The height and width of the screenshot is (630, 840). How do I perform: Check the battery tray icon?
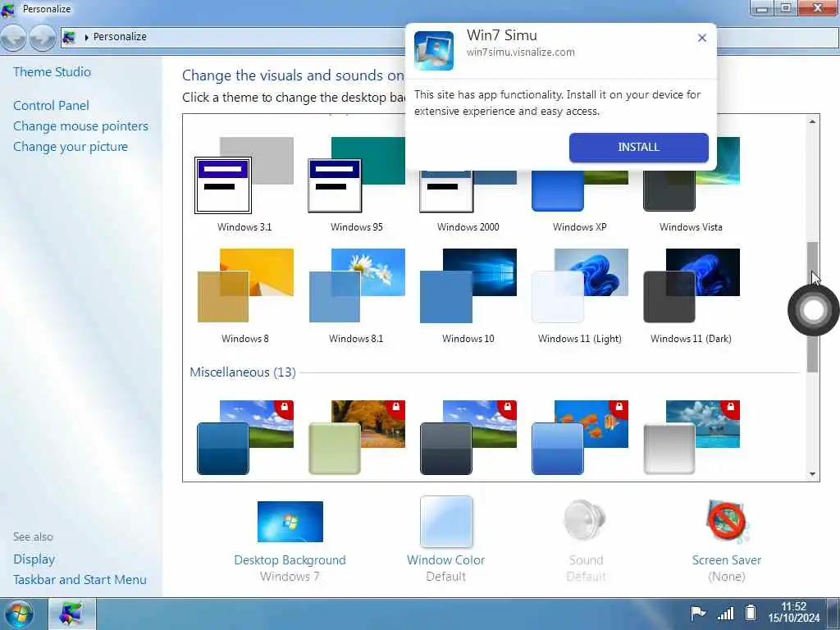click(x=751, y=612)
